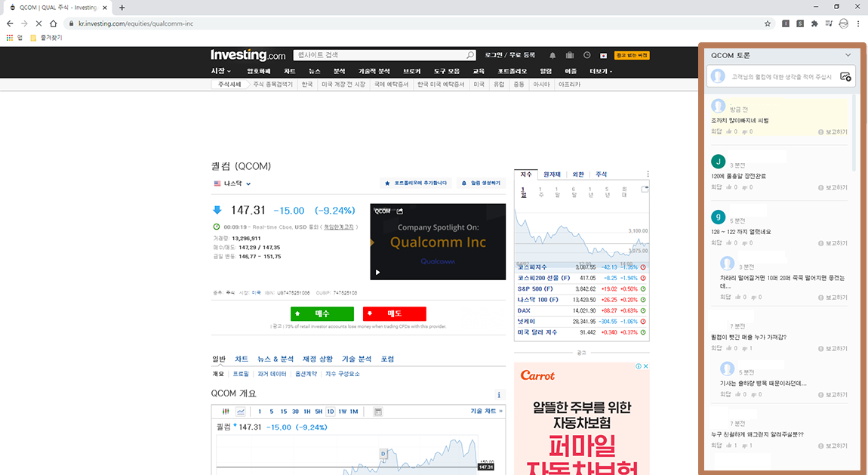Switch chart to candlestick icon

click(x=226, y=412)
